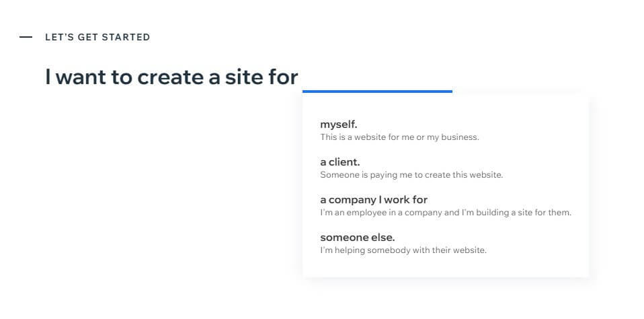Viewport: 644px width, 319px height.
Task: Click the word "create" in the heading
Action: click(x=171, y=78)
